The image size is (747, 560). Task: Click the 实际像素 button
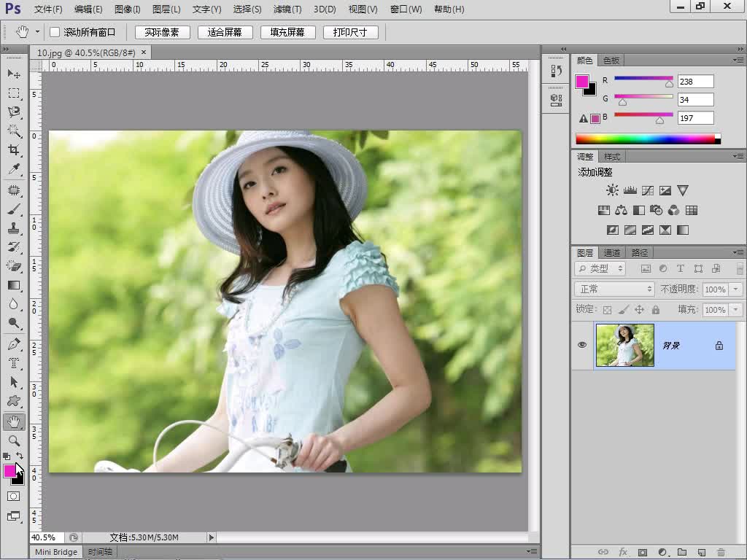(162, 32)
